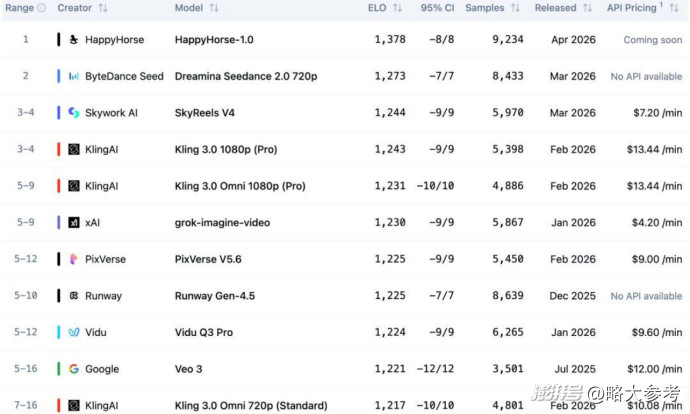Click the Runway logo icon
The width and height of the screenshot is (690, 414).
point(74,296)
